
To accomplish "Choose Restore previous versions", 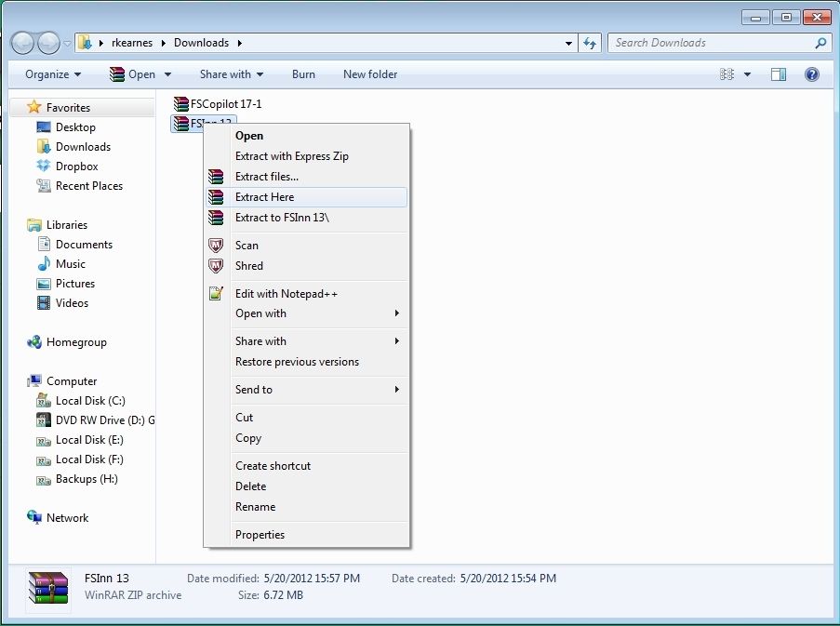I will click(307, 362).
